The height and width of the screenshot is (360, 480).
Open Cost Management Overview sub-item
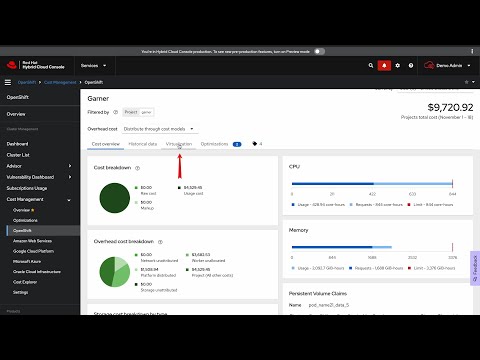21,210
